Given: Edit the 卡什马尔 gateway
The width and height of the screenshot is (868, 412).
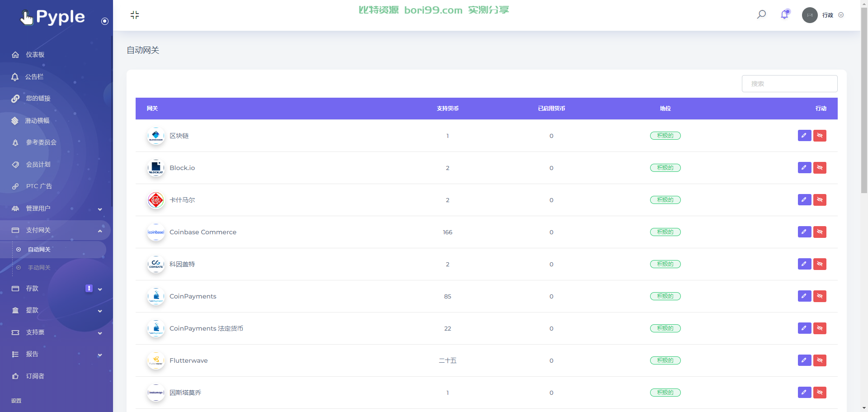Looking at the screenshot, I should click(804, 200).
